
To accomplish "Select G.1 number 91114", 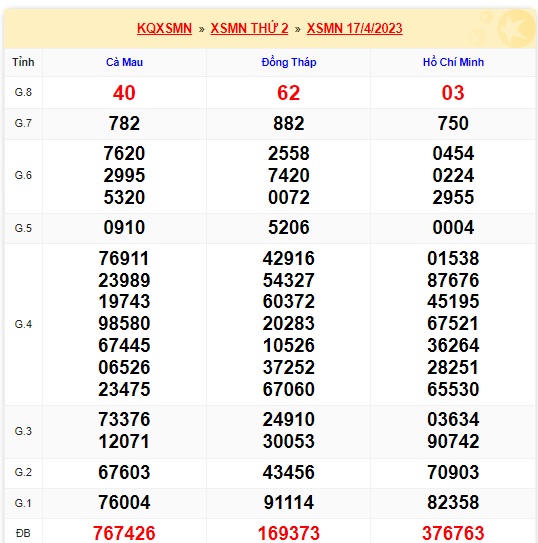I will point(289,502).
